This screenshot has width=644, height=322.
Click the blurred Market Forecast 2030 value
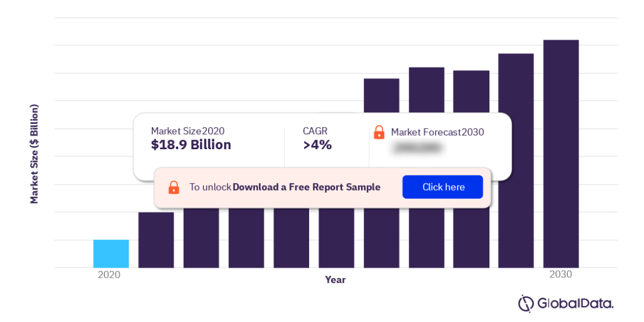click(x=417, y=147)
